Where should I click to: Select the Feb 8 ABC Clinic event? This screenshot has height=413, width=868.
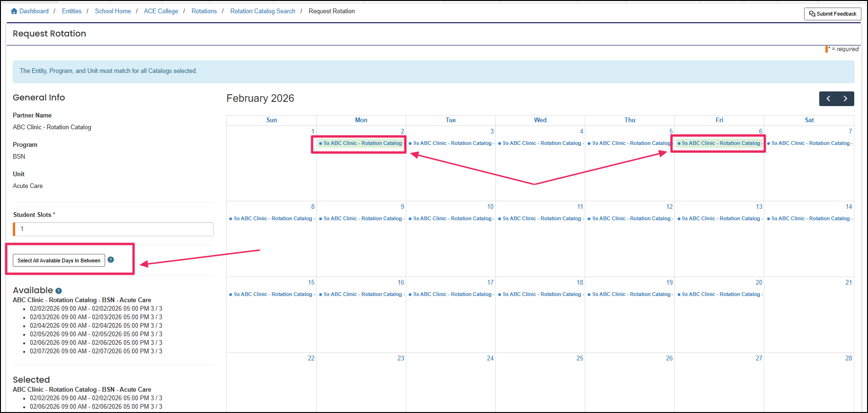coord(272,218)
